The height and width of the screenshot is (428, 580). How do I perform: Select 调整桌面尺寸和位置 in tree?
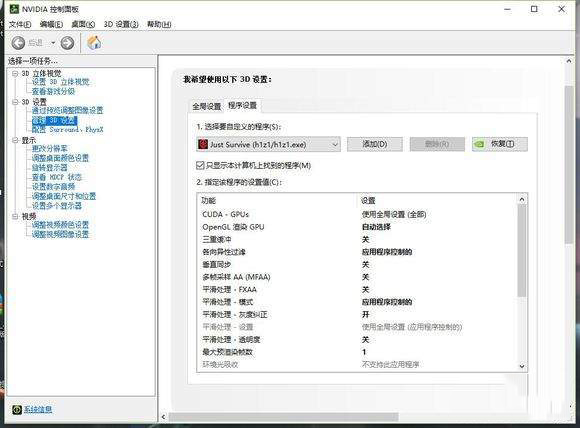(64, 196)
